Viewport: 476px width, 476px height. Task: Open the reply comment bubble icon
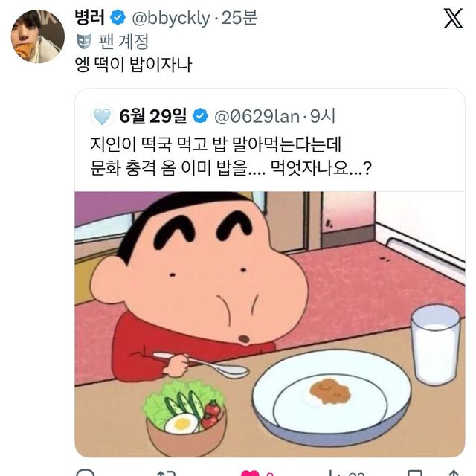87,473
